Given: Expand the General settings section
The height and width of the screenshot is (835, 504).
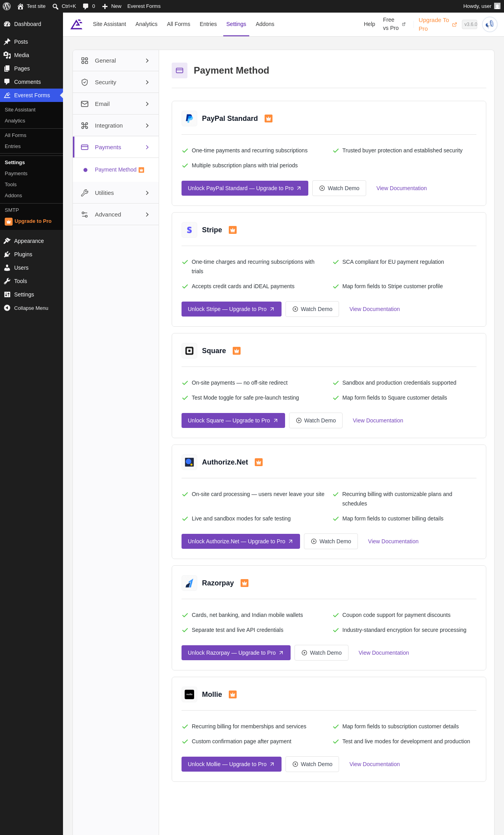Looking at the screenshot, I should click(x=116, y=61).
